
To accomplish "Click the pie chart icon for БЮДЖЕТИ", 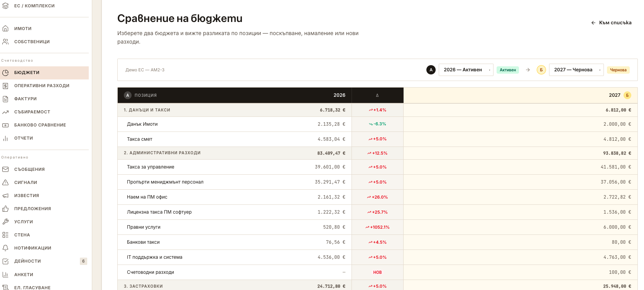I will click(5, 72).
